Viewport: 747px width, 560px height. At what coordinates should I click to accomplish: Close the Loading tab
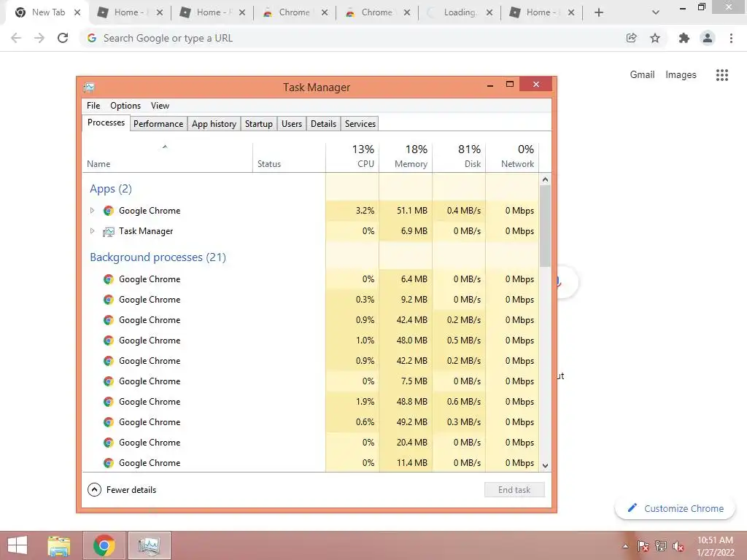(489, 12)
